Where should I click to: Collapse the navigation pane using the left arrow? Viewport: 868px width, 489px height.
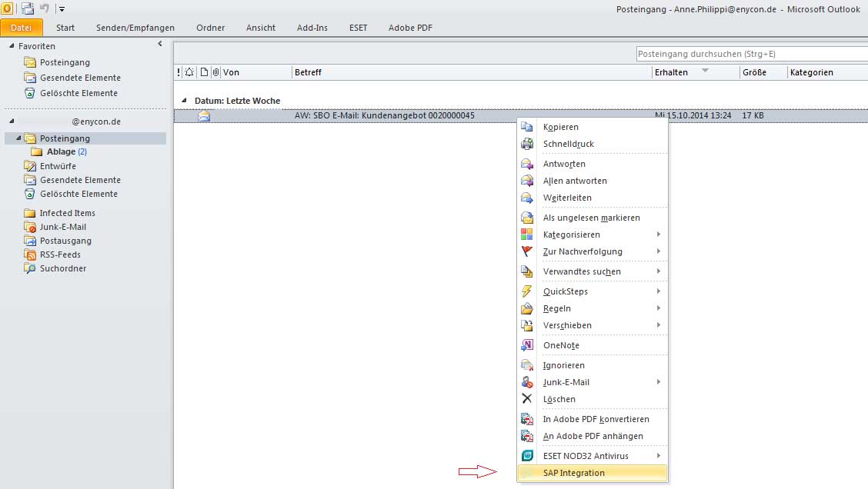pyautogui.click(x=162, y=44)
